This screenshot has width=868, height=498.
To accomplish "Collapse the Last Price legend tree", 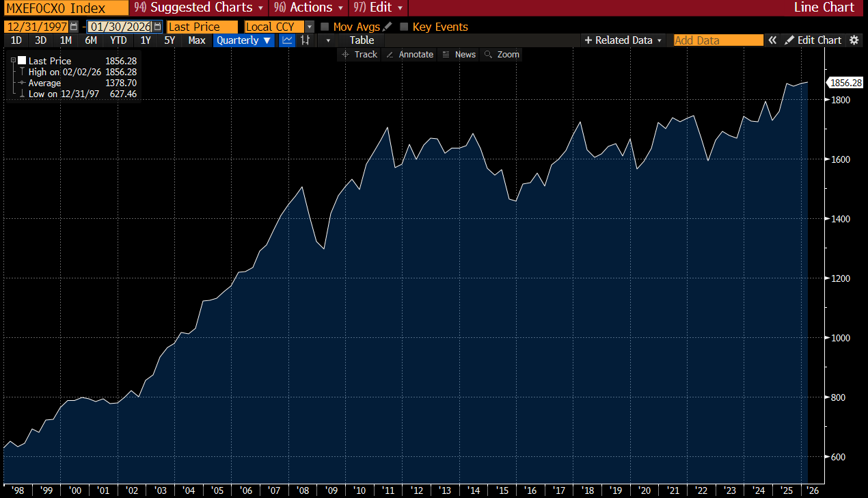I will (13, 61).
